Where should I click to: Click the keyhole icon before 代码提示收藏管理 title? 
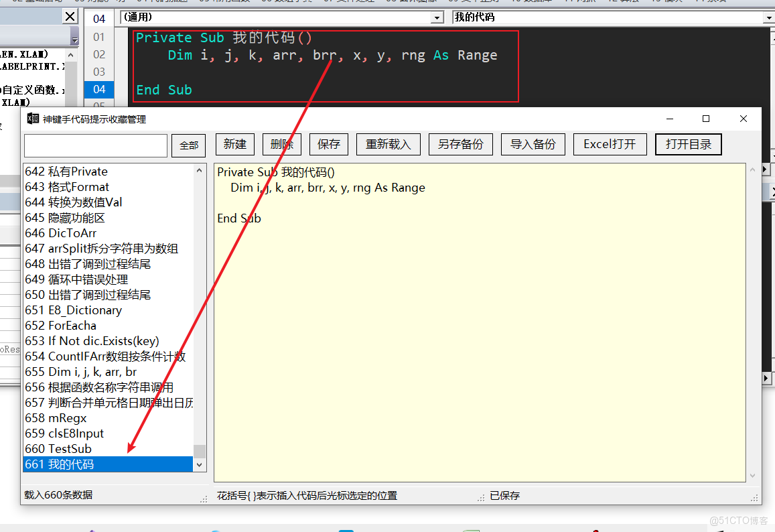(x=33, y=118)
